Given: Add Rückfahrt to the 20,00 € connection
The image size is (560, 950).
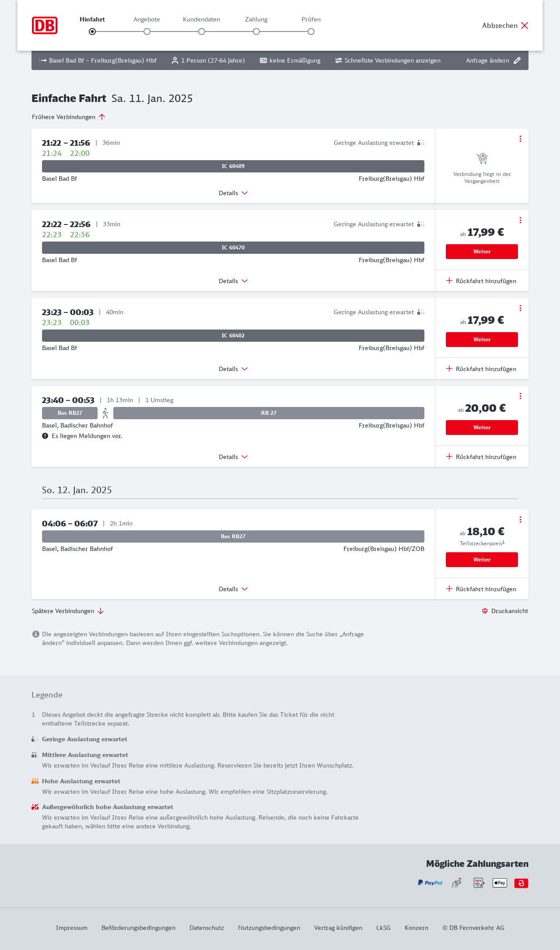Looking at the screenshot, I should pyautogui.click(x=481, y=457).
